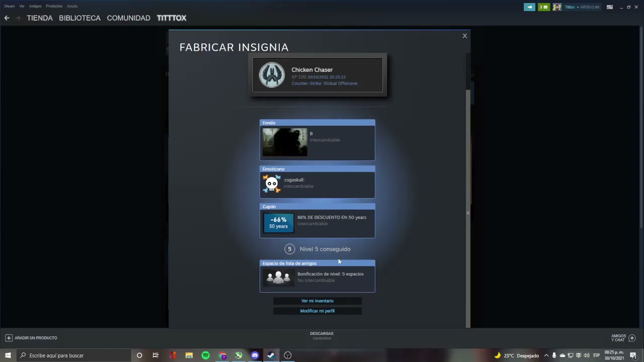Click the blue announcements megaphone icon

tap(529, 7)
